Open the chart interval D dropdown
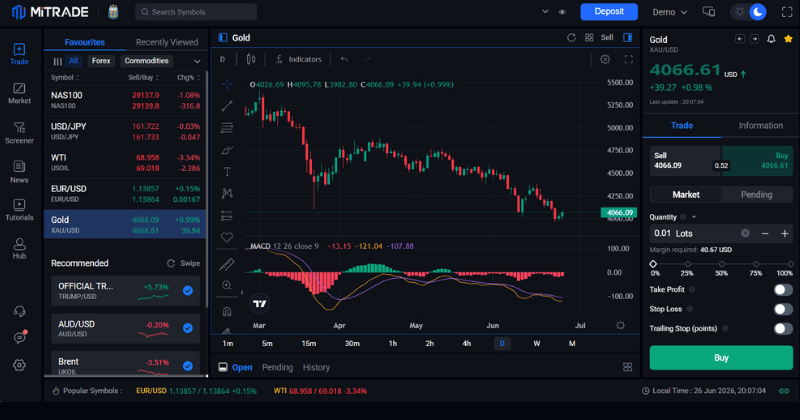Viewport: 800px width, 420px height. point(222,60)
